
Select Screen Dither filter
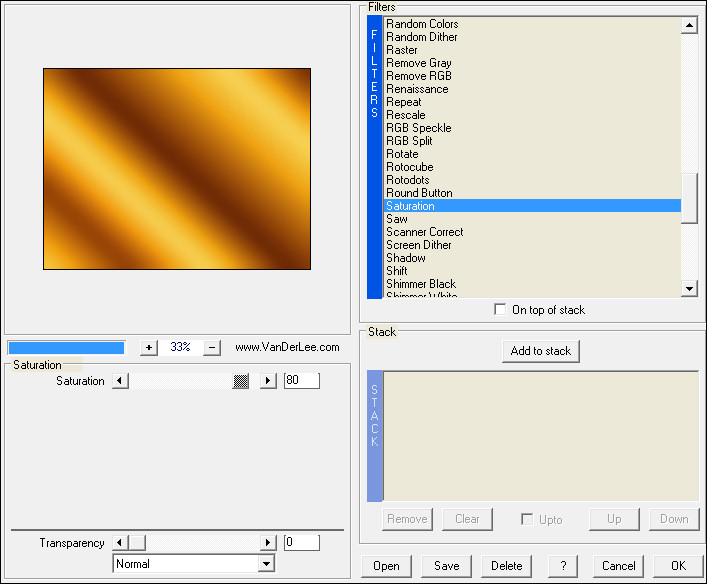pos(533,245)
